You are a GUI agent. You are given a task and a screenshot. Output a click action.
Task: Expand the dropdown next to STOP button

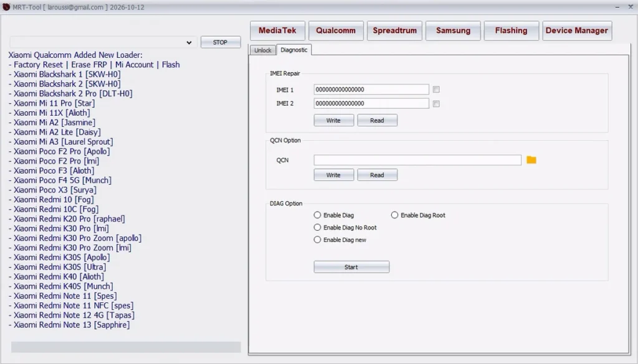pos(189,42)
